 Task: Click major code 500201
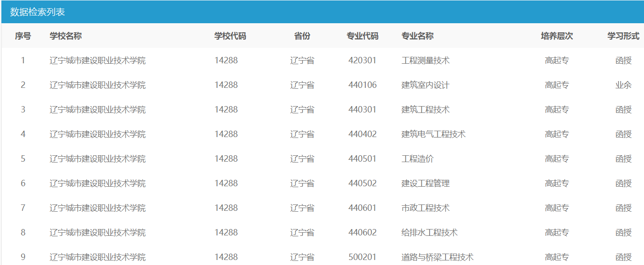tap(363, 257)
